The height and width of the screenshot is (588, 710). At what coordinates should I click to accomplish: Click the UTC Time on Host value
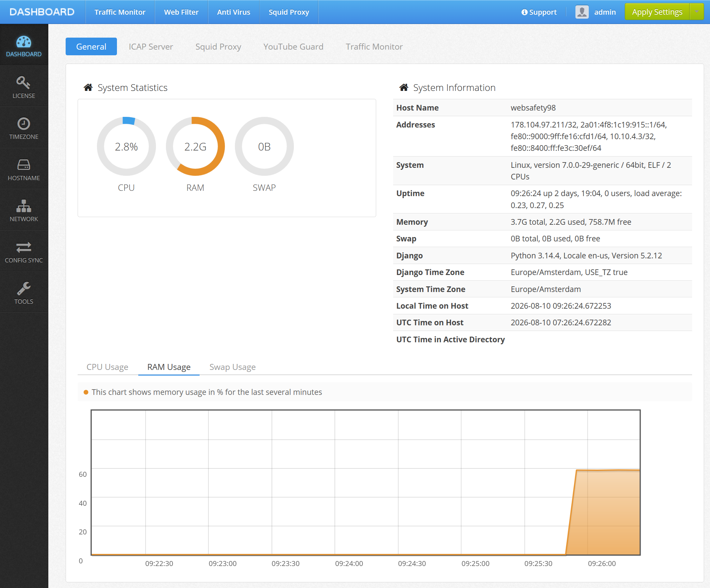[x=560, y=322]
